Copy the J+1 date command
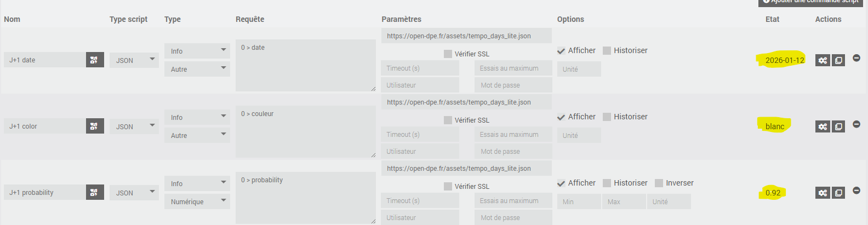Screen dimensions: 868x225 coord(838,60)
